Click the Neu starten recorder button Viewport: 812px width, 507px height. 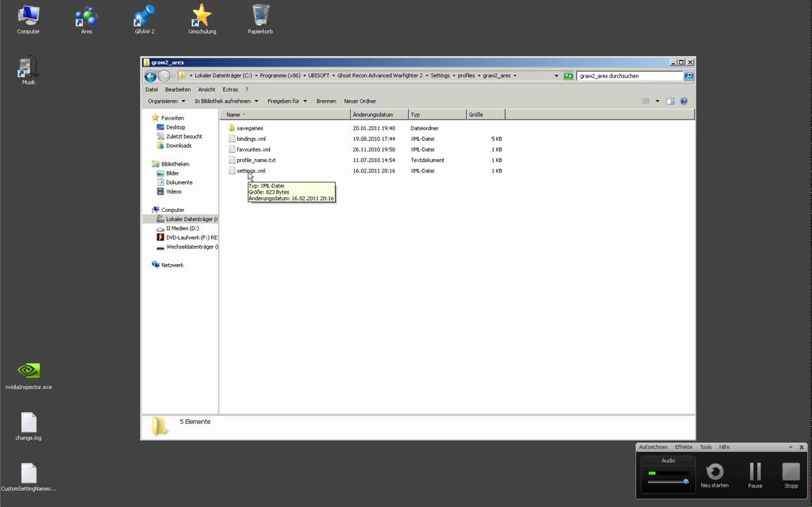715,475
